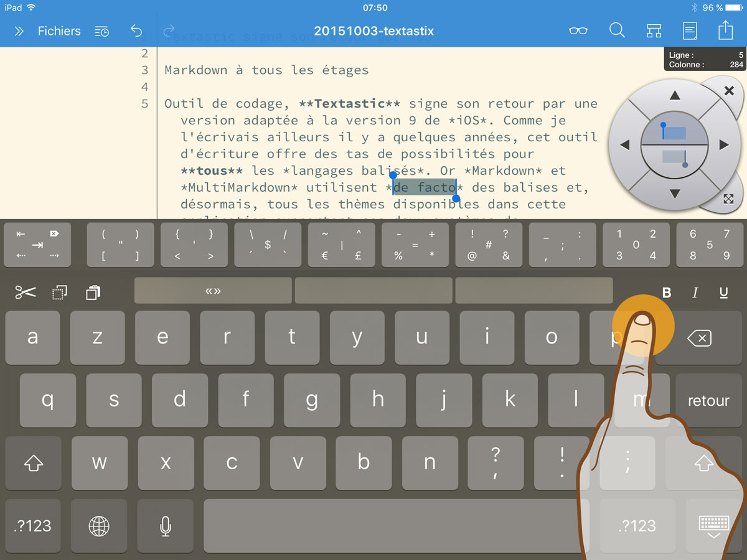Viewport: 747px width, 560px height.
Task: Tap the w key
Action: click(100, 462)
